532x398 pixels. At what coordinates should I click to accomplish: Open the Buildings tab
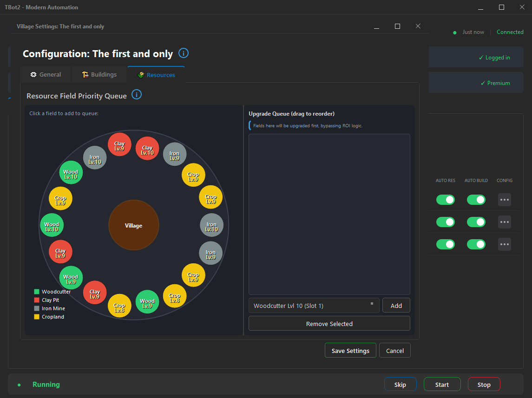(x=99, y=75)
